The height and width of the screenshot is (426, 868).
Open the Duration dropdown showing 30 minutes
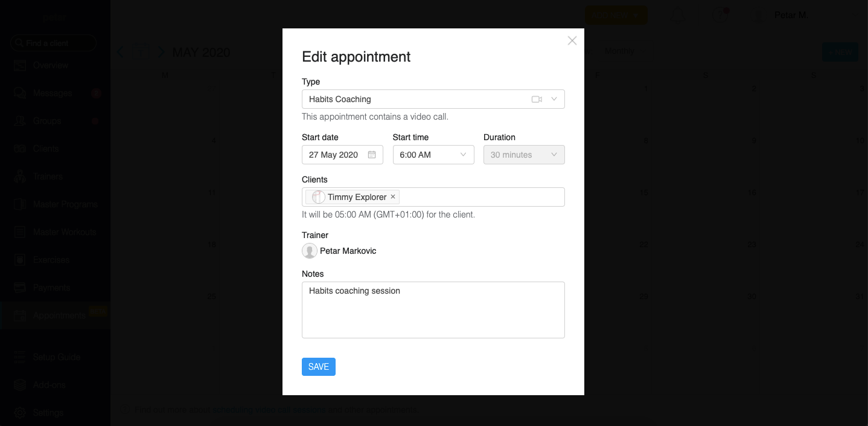click(524, 155)
